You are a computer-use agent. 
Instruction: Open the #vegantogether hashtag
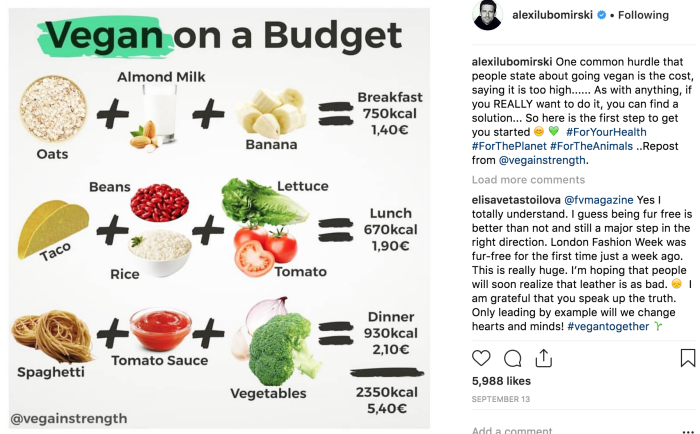[616, 326]
